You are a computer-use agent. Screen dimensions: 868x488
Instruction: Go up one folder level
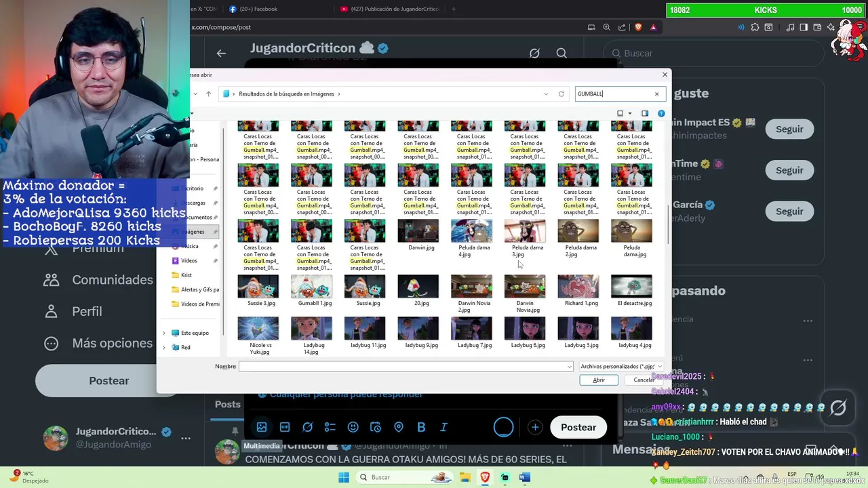click(208, 94)
